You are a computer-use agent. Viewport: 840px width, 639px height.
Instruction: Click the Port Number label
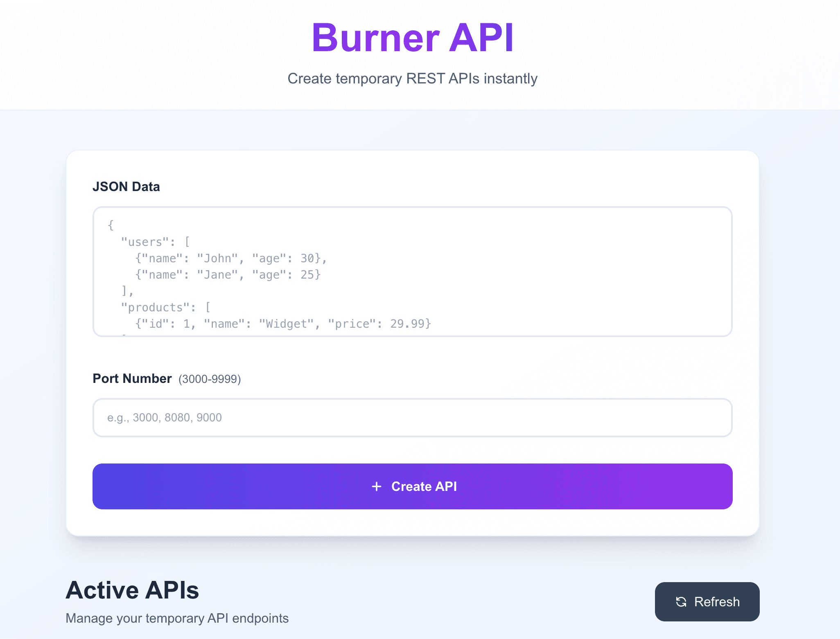132,378
